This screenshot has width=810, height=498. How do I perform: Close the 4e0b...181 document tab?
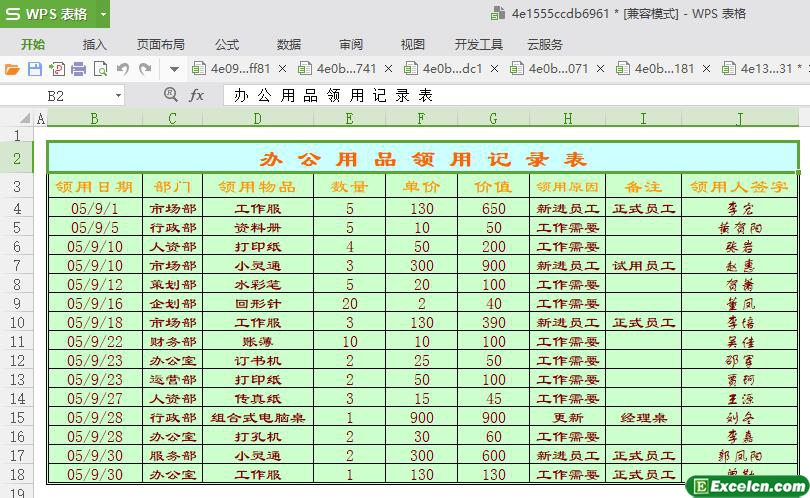point(706,69)
